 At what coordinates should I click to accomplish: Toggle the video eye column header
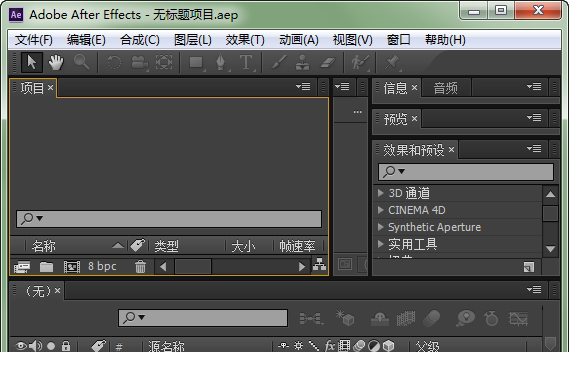(x=20, y=346)
